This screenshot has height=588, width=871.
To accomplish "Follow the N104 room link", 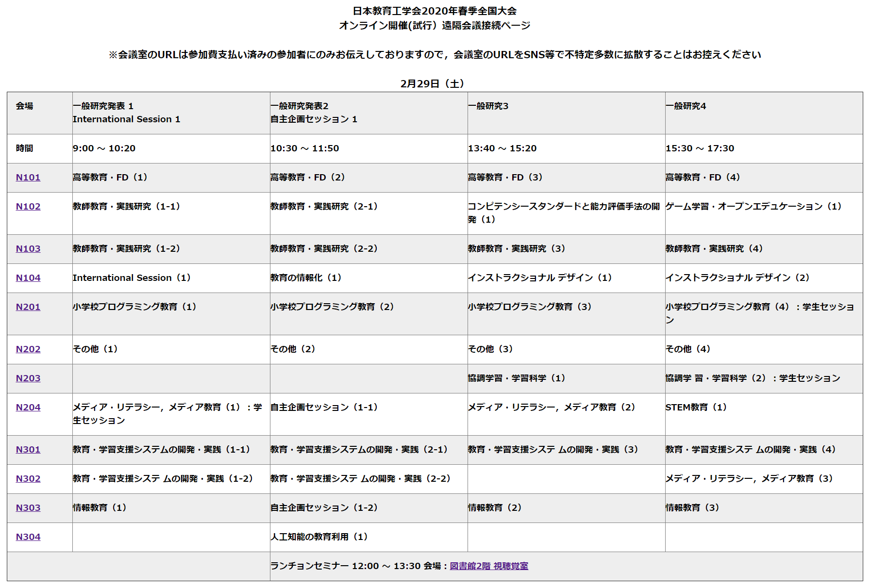I will pos(28,278).
